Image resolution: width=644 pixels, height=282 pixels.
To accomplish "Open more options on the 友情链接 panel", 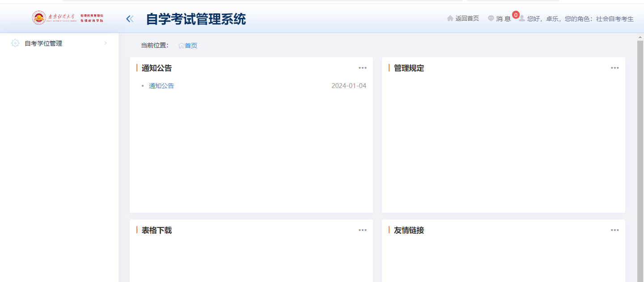I will (x=614, y=230).
